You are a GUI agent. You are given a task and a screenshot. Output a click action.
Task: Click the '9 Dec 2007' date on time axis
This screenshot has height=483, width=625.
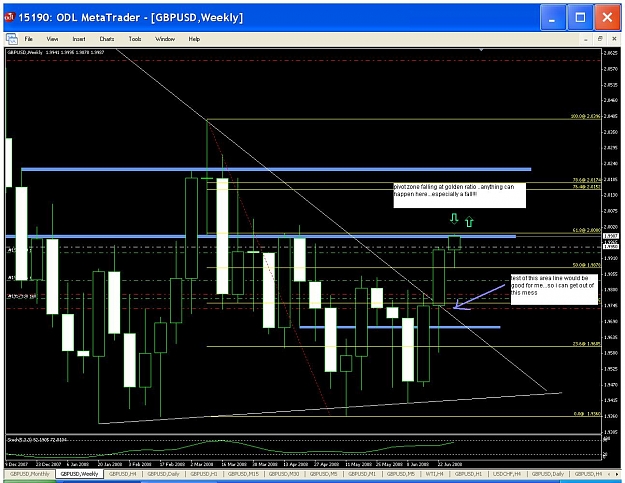coord(16,464)
